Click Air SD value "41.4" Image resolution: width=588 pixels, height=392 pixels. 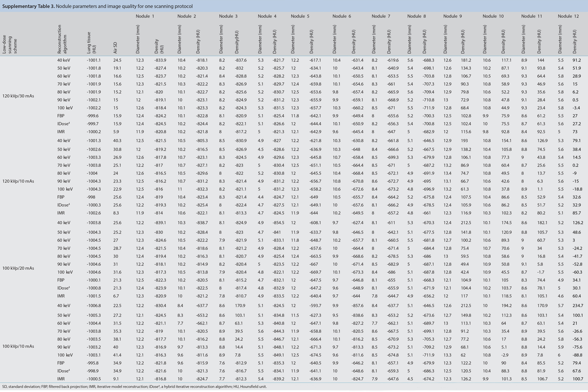click(x=117, y=355)
